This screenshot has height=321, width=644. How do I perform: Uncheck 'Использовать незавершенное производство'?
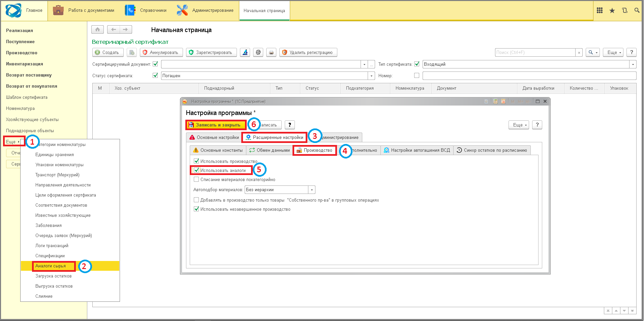196,209
